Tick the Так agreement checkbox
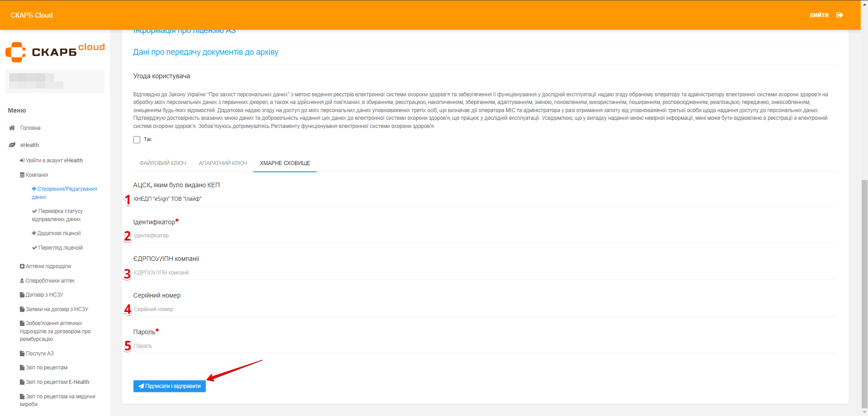This screenshot has height=416, width=868. click(x=137, y=140)
